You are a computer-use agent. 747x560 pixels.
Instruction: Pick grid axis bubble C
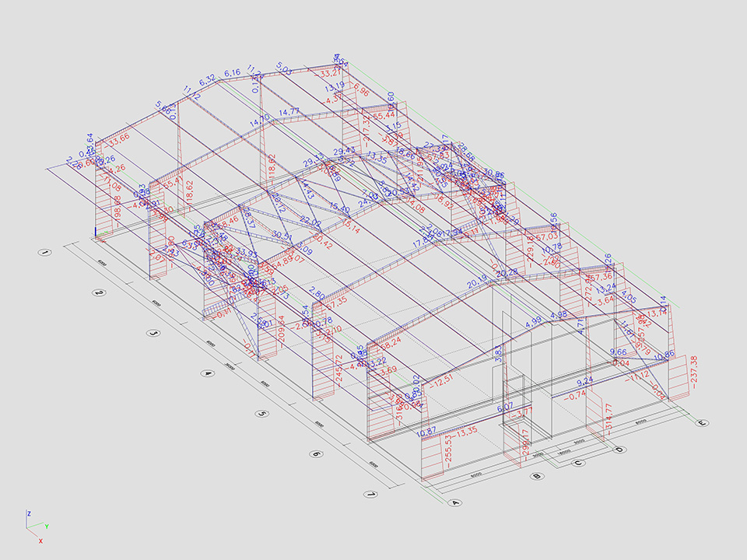tap(578, 463)
